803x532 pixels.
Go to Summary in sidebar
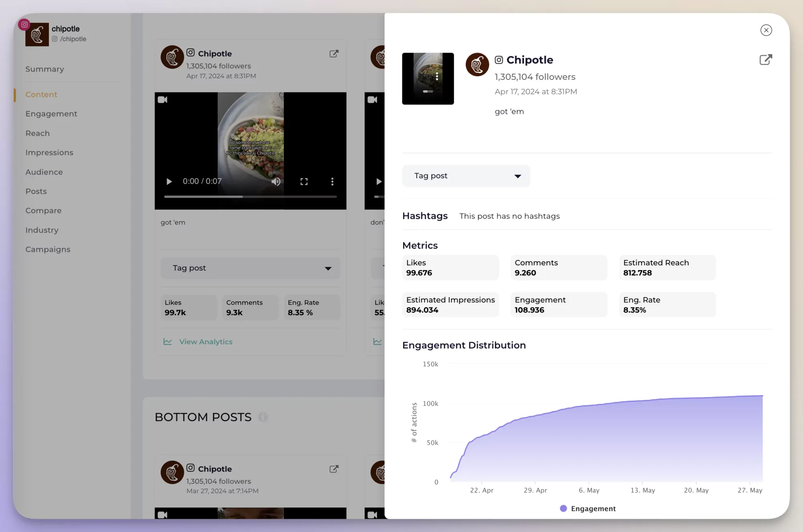tap(45, 69)
